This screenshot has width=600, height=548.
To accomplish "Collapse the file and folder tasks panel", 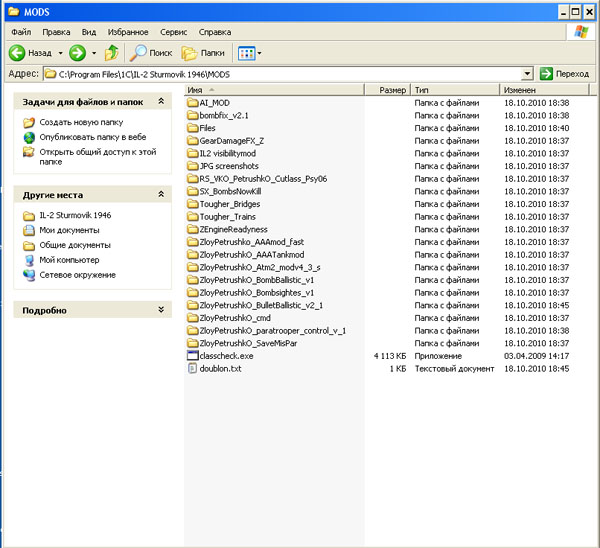I will [x=161, y=103].
